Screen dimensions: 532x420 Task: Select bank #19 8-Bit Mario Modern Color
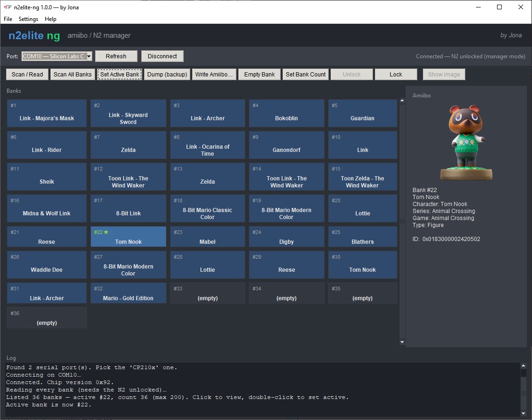287,208
